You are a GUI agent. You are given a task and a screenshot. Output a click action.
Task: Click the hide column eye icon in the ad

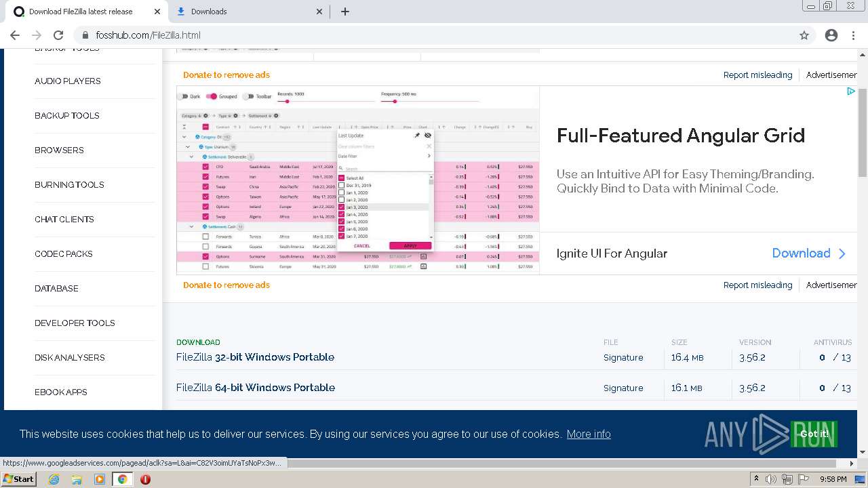[427, 136]
